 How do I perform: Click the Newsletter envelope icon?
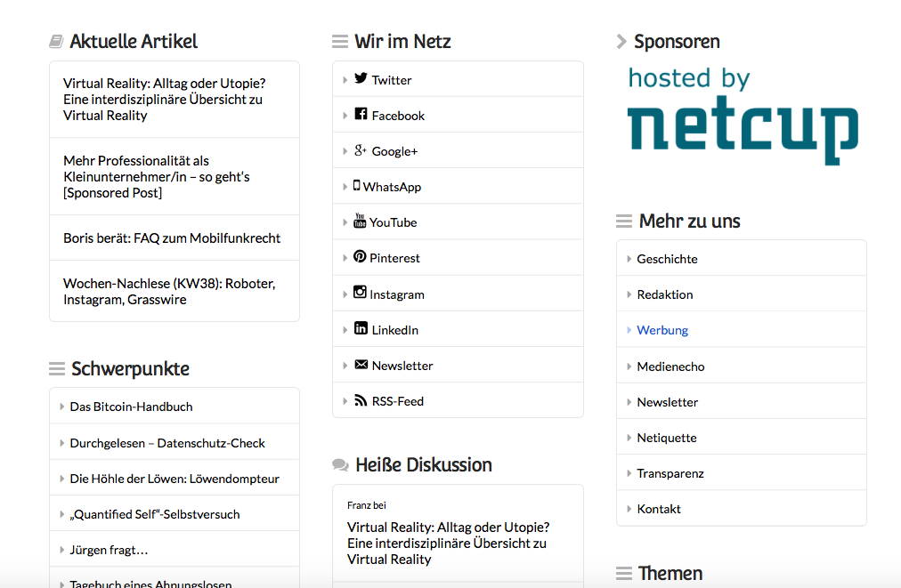click(x=361, y=365)
